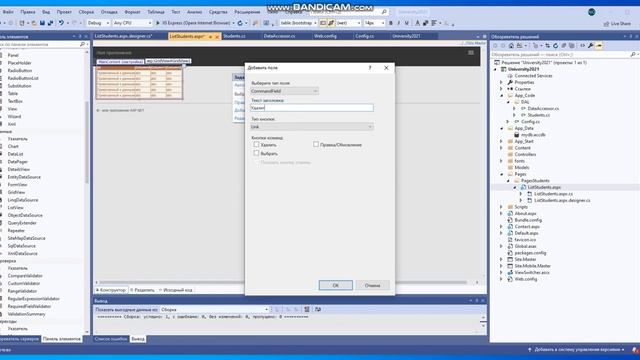Switch to Разделить split view
Screen dimensions: 640x360
[x=142, y=290]
